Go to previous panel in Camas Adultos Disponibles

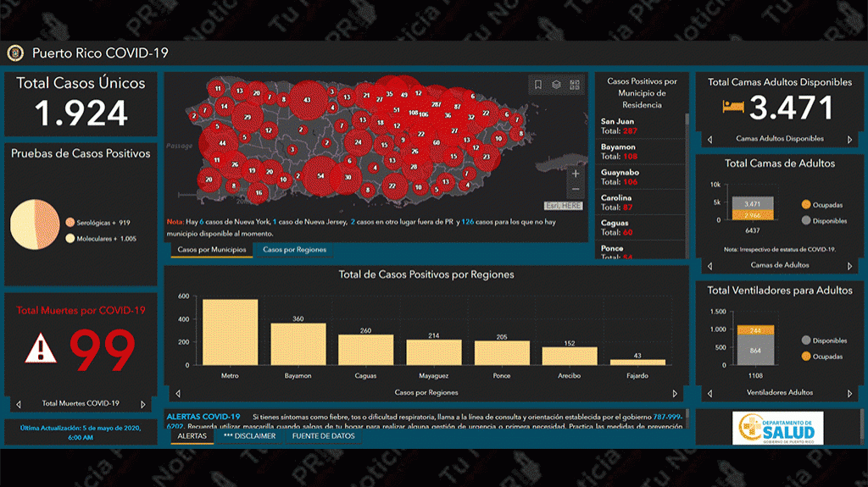pos(709,139)
